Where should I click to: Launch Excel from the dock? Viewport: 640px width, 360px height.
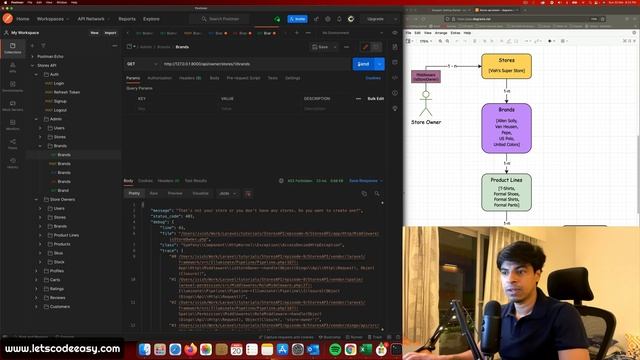[x=366, y=349]
